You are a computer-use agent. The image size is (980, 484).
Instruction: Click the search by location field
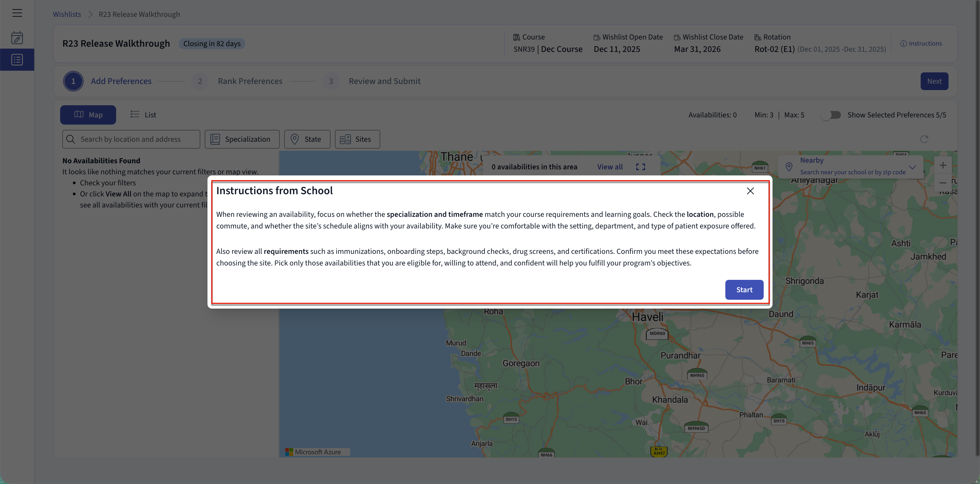tap(131, 140)
